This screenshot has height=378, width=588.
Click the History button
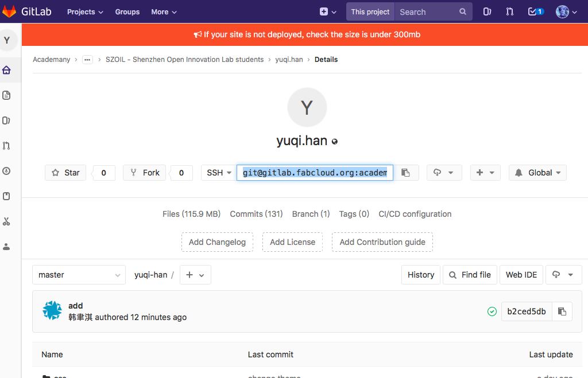tap(421, 275)
